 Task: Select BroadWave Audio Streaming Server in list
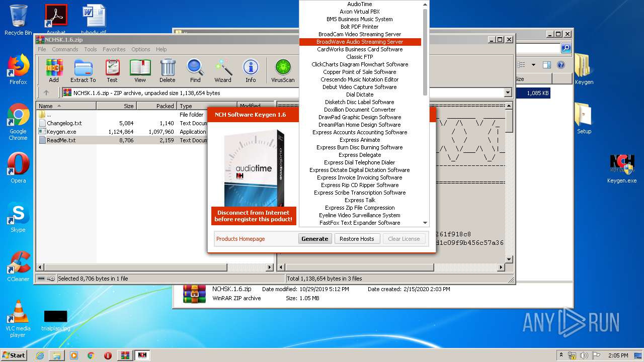360,42
